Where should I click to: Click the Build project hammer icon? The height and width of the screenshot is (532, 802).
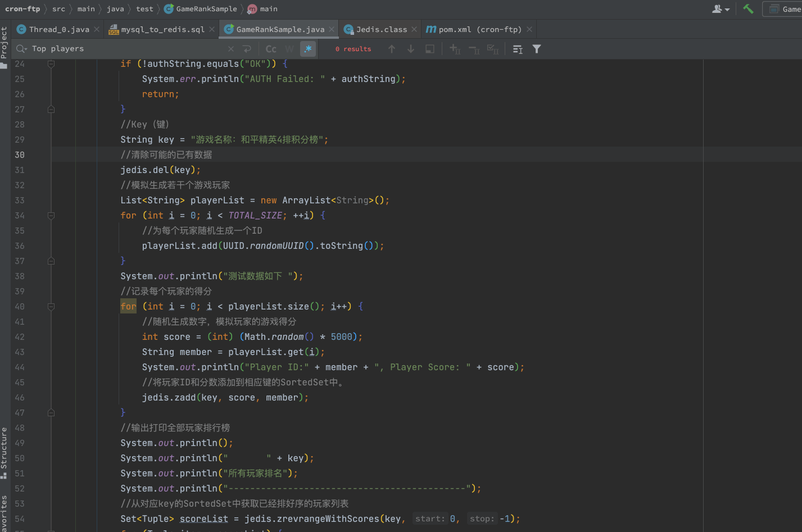[748, 9]
